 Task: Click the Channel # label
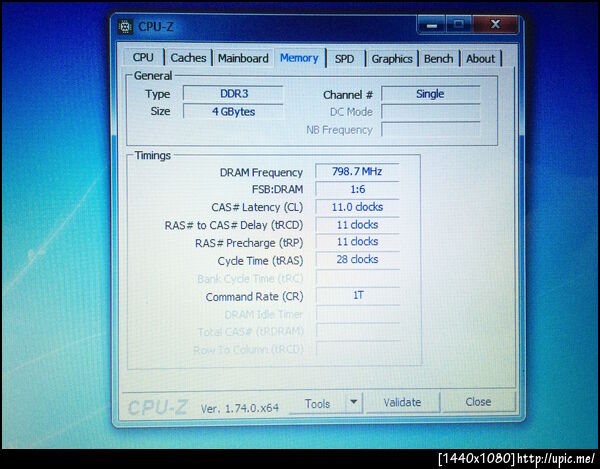(348, 95)
